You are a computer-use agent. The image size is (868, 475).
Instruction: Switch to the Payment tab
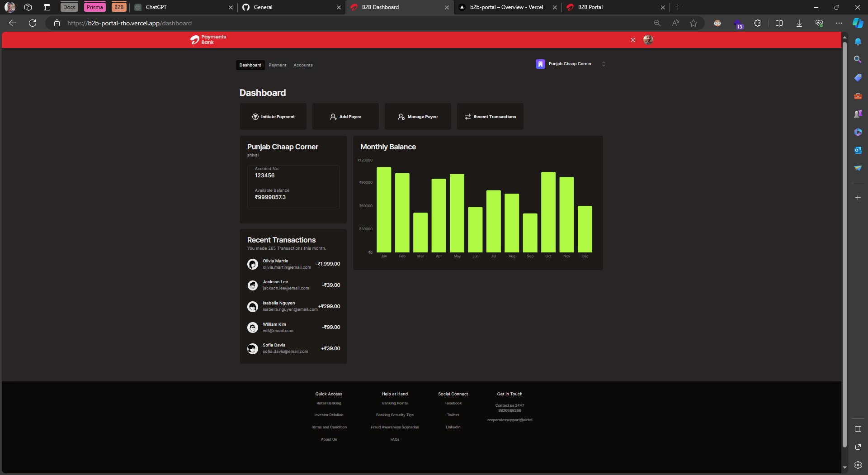coord(277,65)
